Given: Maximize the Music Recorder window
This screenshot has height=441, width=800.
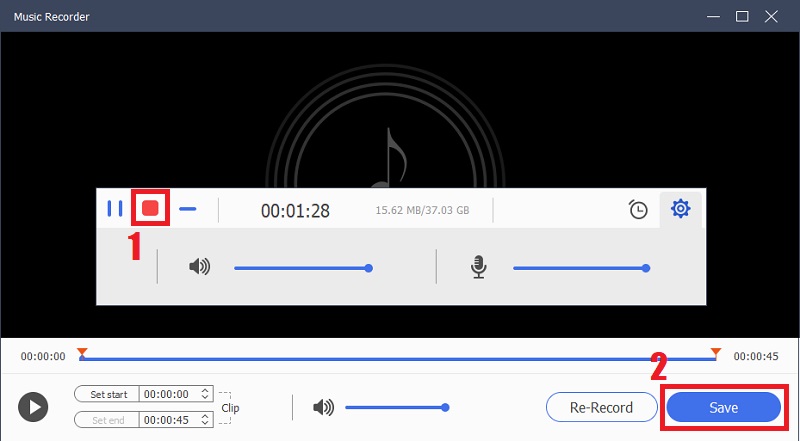Looking at the screenshot, I should pyautogui.click(x=742, y=16).
